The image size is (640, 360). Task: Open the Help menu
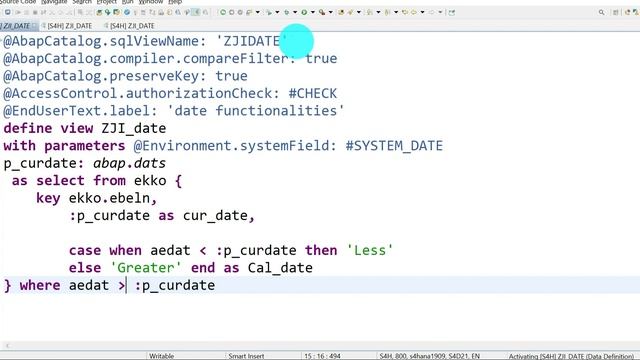tap(175, 2)
